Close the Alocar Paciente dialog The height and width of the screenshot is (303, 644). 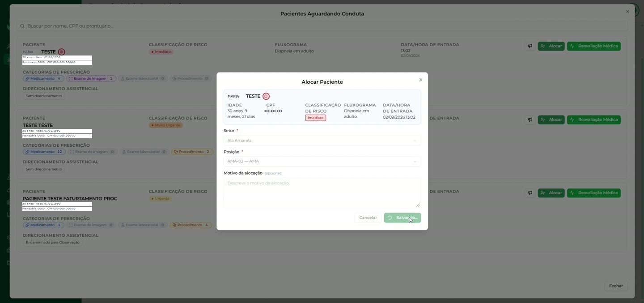[x=421, y=80]
